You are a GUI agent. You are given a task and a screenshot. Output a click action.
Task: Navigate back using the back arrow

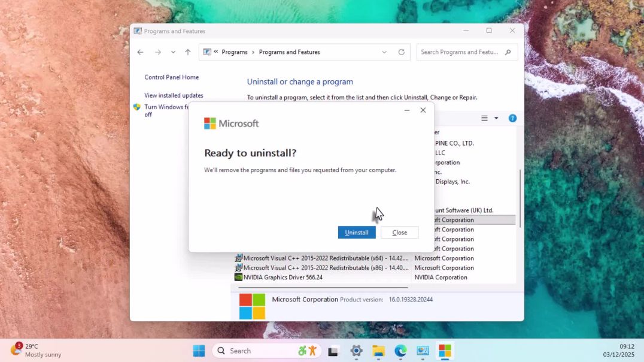click(140, 52)
